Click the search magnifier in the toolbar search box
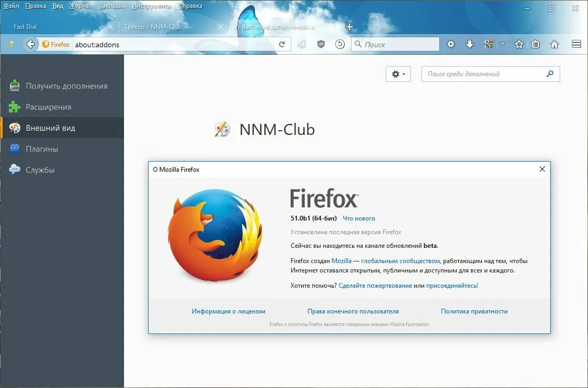588x388 pixels. (x=358, y=44)
